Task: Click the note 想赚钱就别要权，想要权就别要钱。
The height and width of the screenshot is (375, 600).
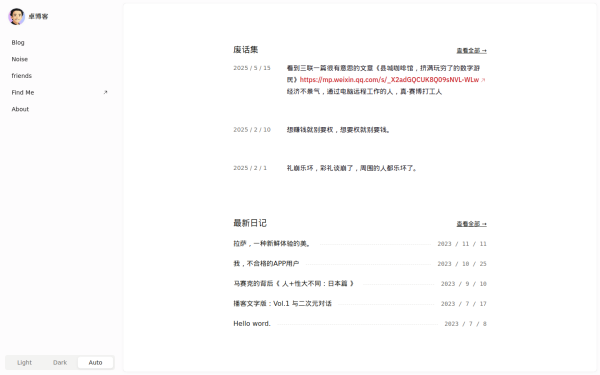Action: 339,130
